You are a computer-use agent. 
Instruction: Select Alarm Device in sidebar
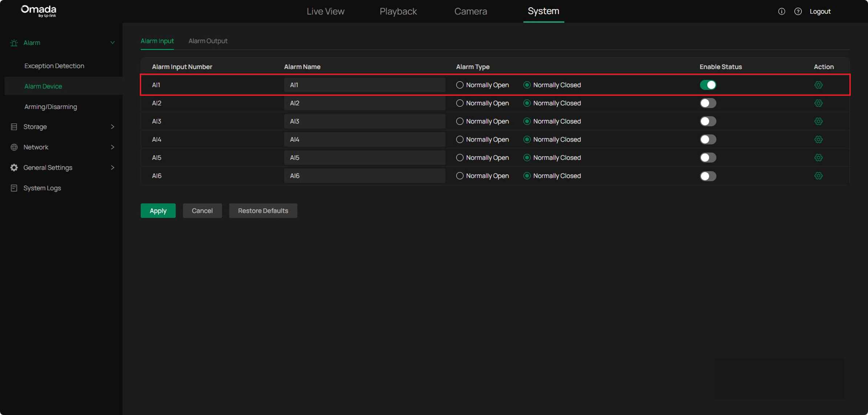(x=43, y=86)
